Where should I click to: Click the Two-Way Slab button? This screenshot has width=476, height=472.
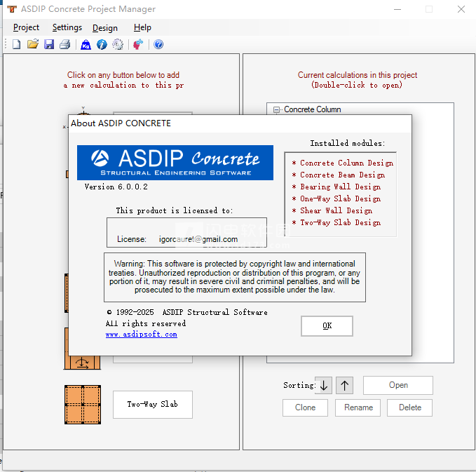coord(153,405)
